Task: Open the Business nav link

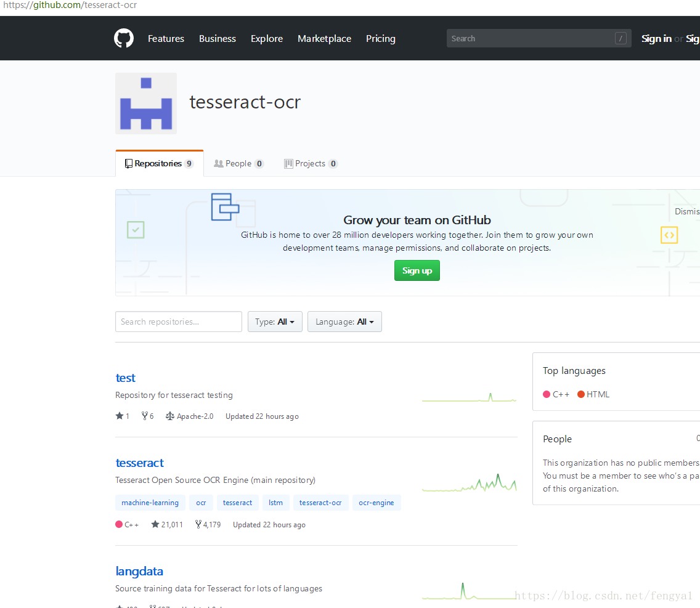Action: 218,39
